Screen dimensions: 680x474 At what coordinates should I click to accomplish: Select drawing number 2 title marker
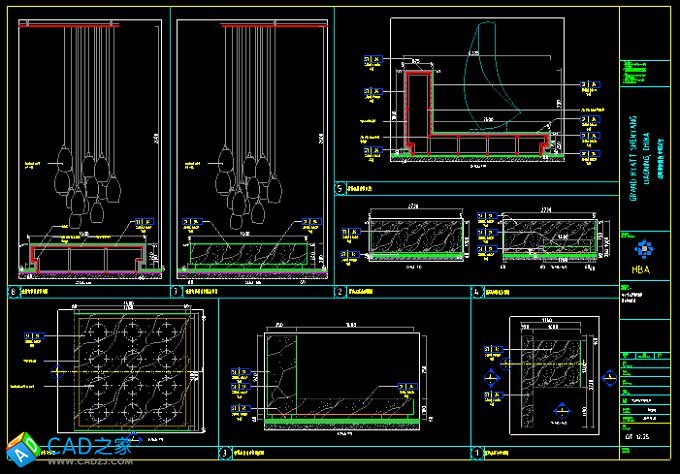pyautogui.click(x=340, y=292)
